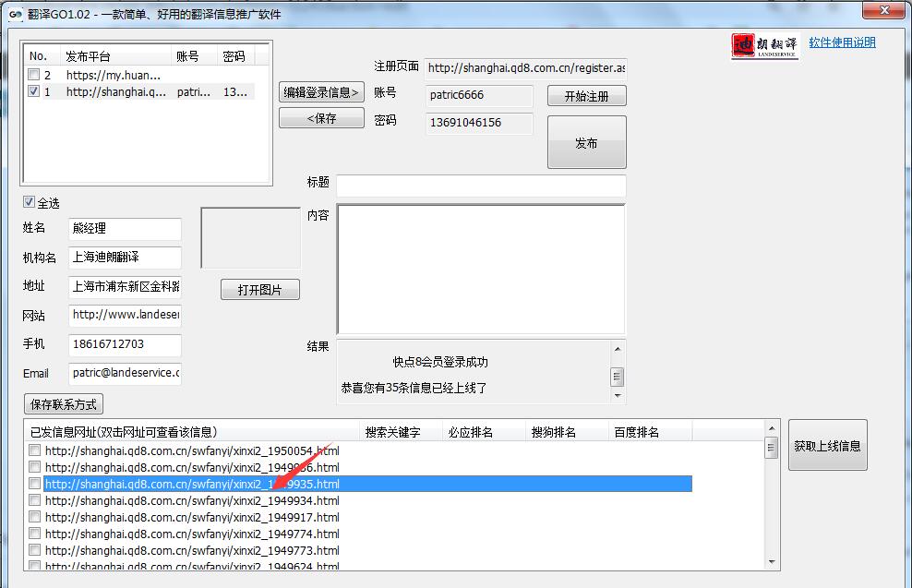The width and height of the screenshot is (912, 588).
Task: Click the 结果 box scrollbar thumb
Action: [618, 377]
